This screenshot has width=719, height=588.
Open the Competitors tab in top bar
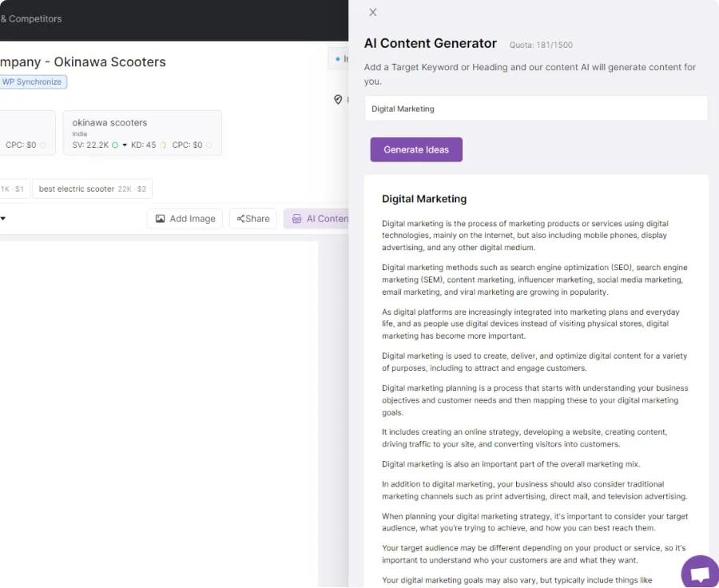coord(32,18)
